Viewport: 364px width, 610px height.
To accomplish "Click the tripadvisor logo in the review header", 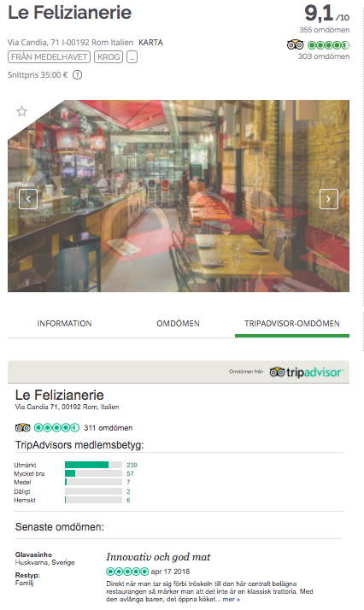I will pos(307,372).
